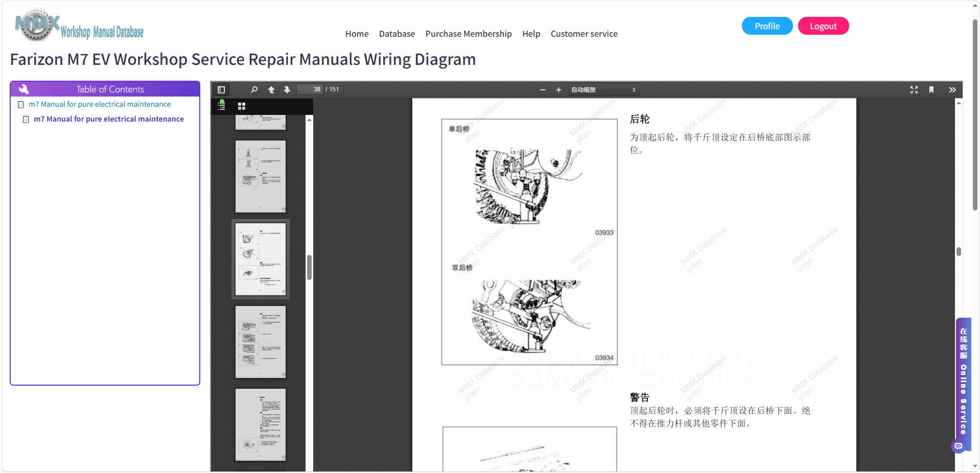Select the highlighted page 38 thumbnail
980x473 pixels.
[x=261, y=259]
